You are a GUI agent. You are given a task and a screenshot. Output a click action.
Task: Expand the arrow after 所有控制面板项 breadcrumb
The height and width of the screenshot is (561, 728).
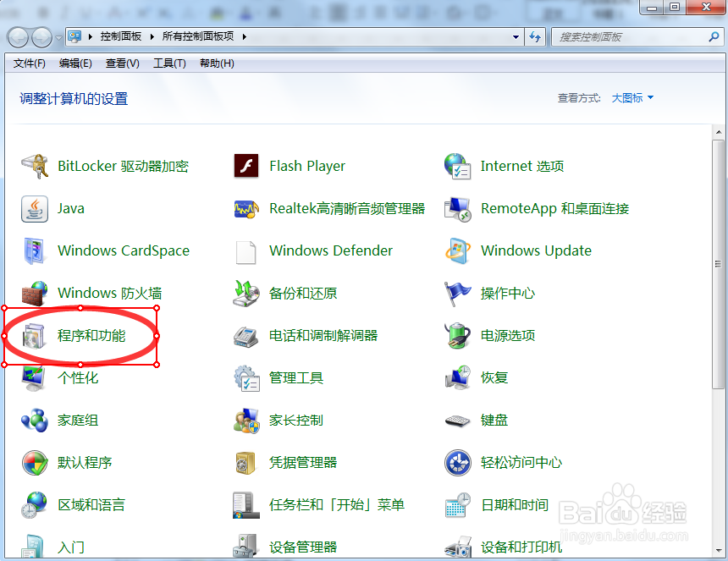click(244, 36)
